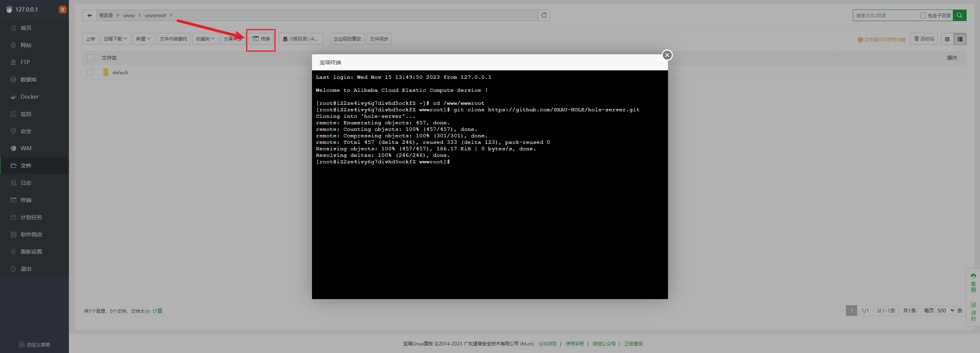The width and height of the screenshot is (980, 353).
Task: Expand the 远程下载 dropdown
Action: [x=116, y=39]
